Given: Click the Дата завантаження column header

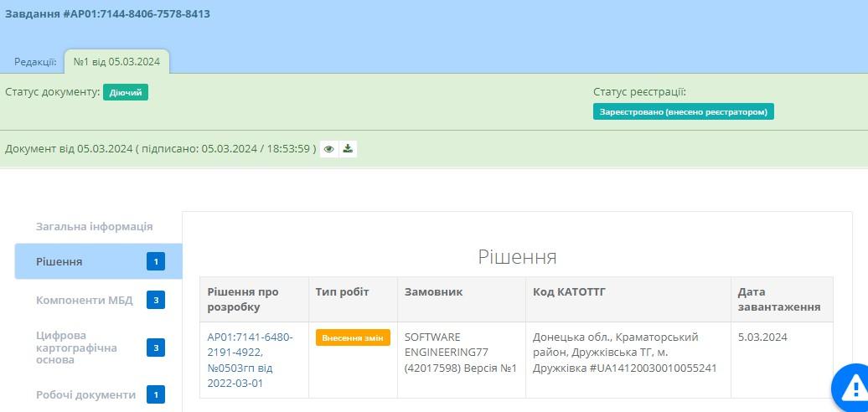Looking at the screenshot, I should click(778, 299).
